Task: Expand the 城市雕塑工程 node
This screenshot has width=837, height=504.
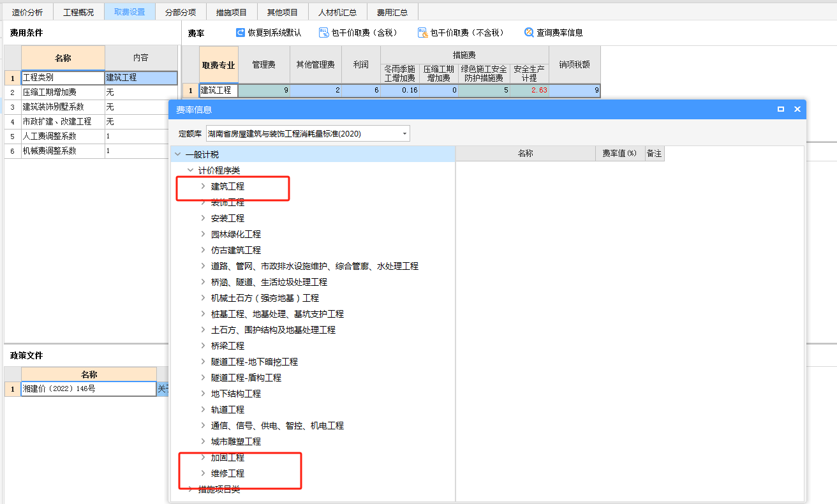Action: [x=203, y=441]
